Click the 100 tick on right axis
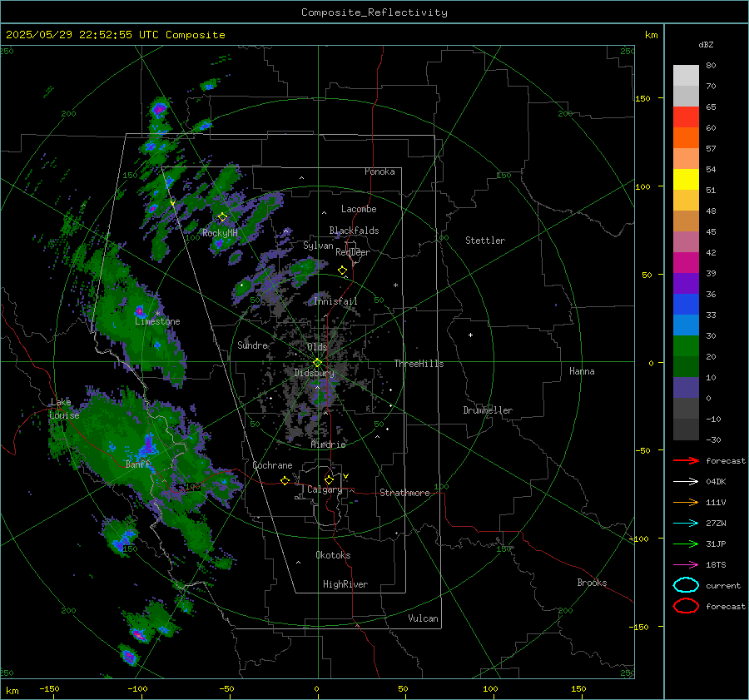 pos(642,186)
